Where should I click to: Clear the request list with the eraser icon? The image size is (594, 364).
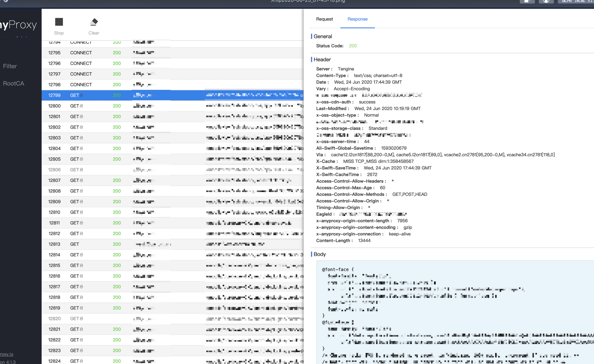94,22
